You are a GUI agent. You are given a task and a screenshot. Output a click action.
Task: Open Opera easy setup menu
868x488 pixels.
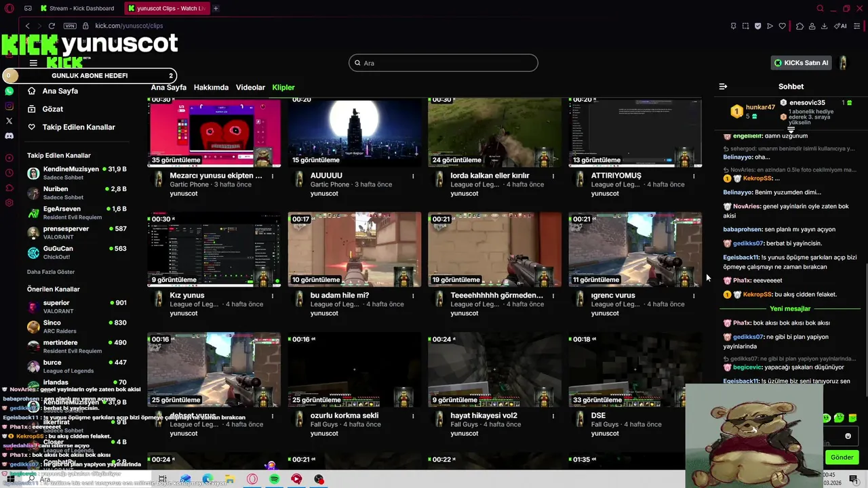tap(857, 26)
